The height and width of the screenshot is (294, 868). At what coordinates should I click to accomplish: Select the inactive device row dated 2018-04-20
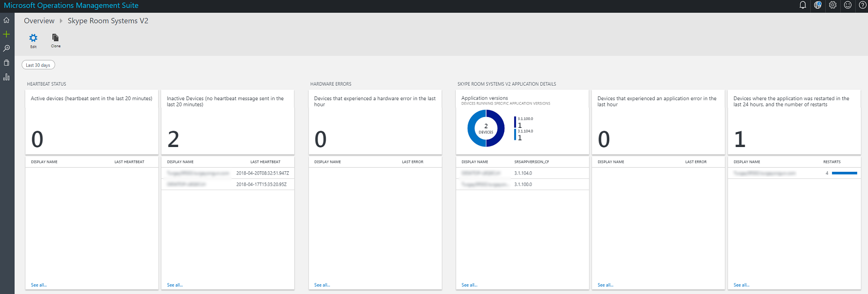[x=228, y=173]
